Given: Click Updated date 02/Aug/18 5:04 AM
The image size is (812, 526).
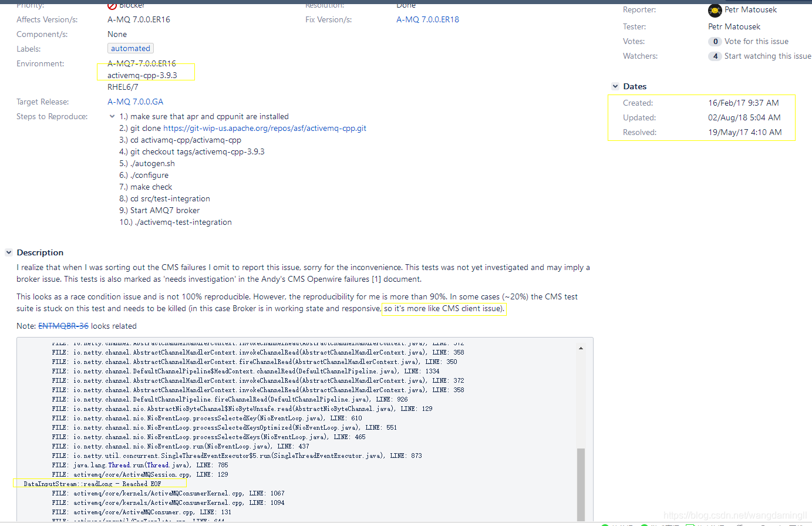Looking at the screenshot, I should (x=744, y=117).
